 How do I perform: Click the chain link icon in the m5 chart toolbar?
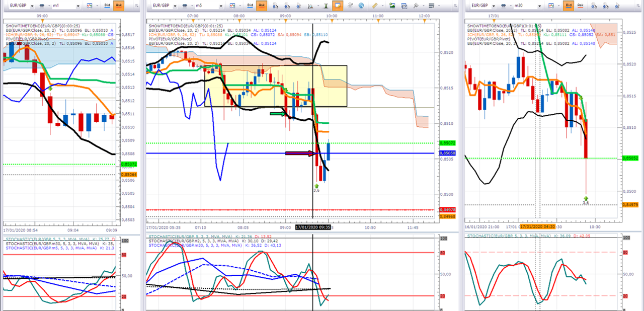185,6
